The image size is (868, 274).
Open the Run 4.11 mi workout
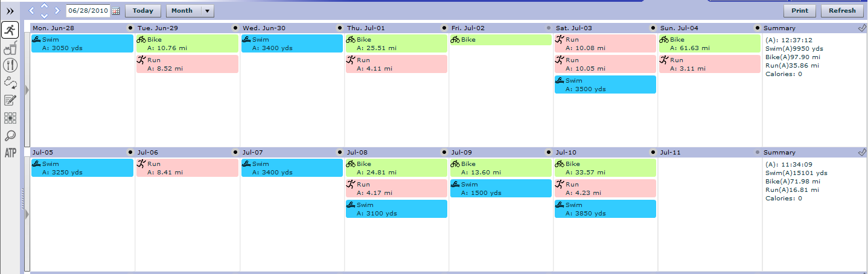(x=396, y=64)
